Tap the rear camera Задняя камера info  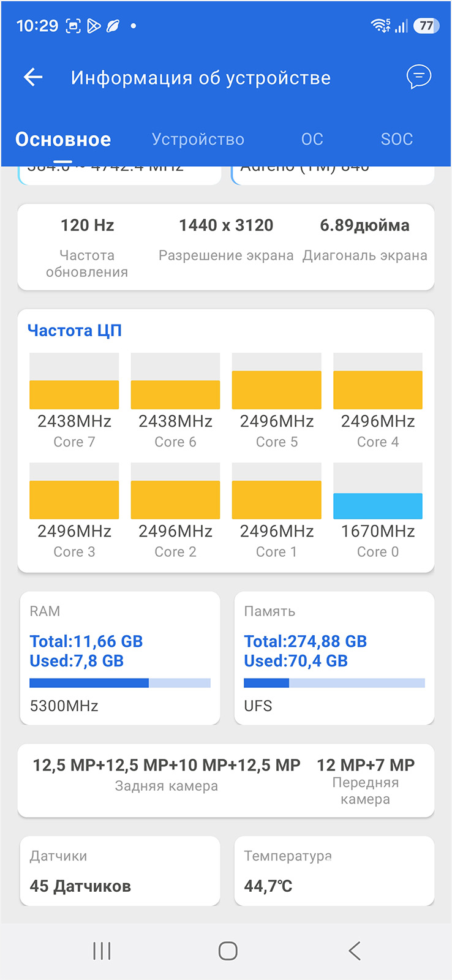167,774
